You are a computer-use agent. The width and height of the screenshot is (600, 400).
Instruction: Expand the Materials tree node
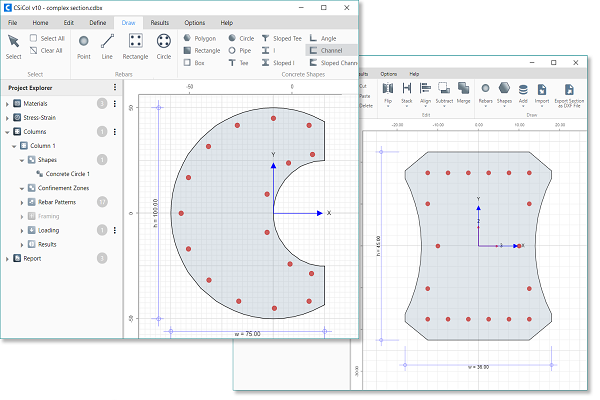pos(8,103)
